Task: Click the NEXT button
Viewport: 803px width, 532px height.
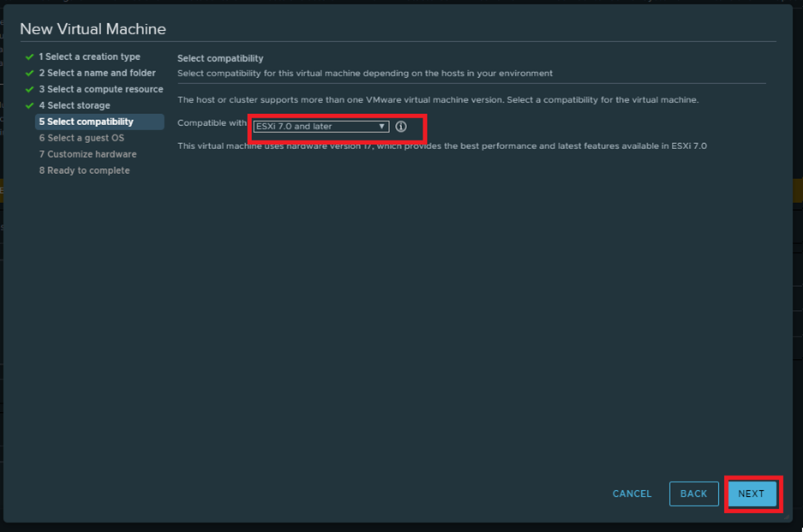Action: pyautogui.click(x=752, y=493)
